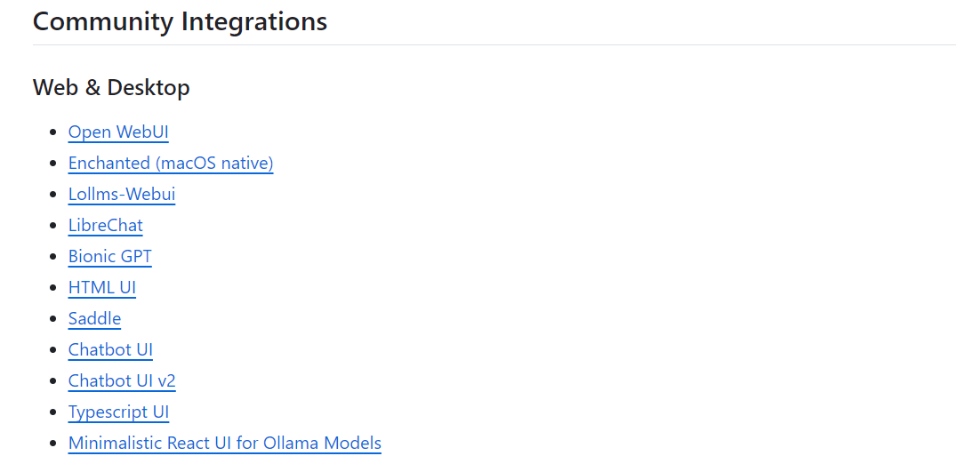Screen dimensions: 980x464
Task: Click the bullet beside Bionic GPT
Action: point(52,258)
